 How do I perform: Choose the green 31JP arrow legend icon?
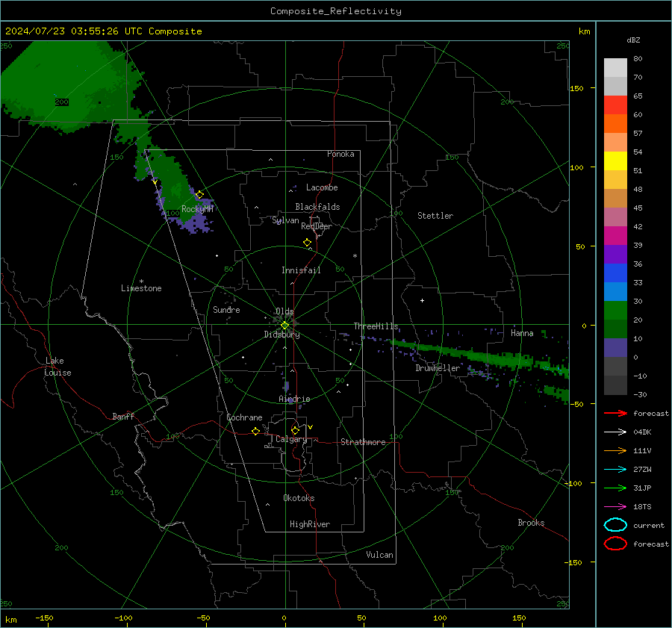point(615,488)
